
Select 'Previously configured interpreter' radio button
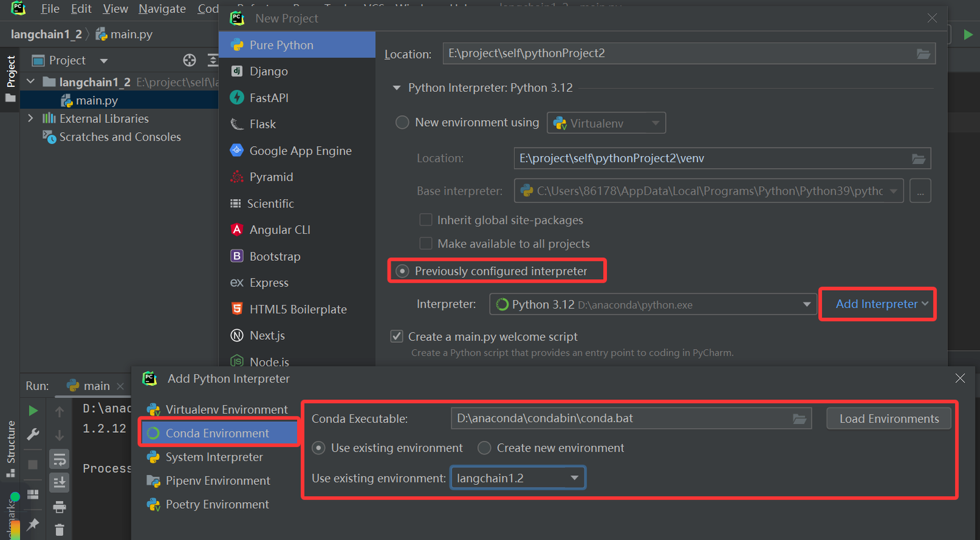click(402, 271)
